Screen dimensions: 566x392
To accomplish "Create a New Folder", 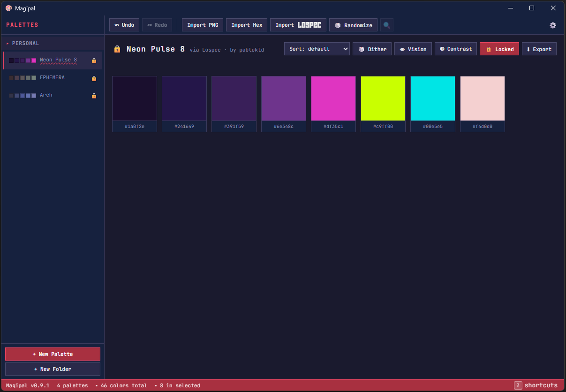I will pyautogui.click(x=53, y=369).
